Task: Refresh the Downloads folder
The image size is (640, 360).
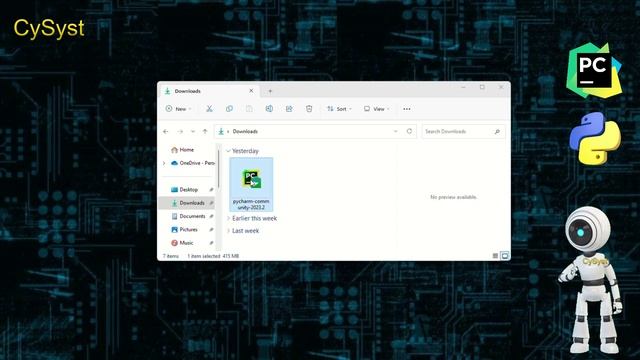Action: tap(409, 131)
